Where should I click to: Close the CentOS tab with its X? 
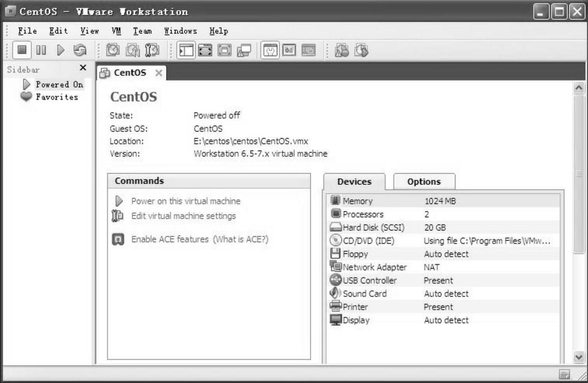point(159,73)
